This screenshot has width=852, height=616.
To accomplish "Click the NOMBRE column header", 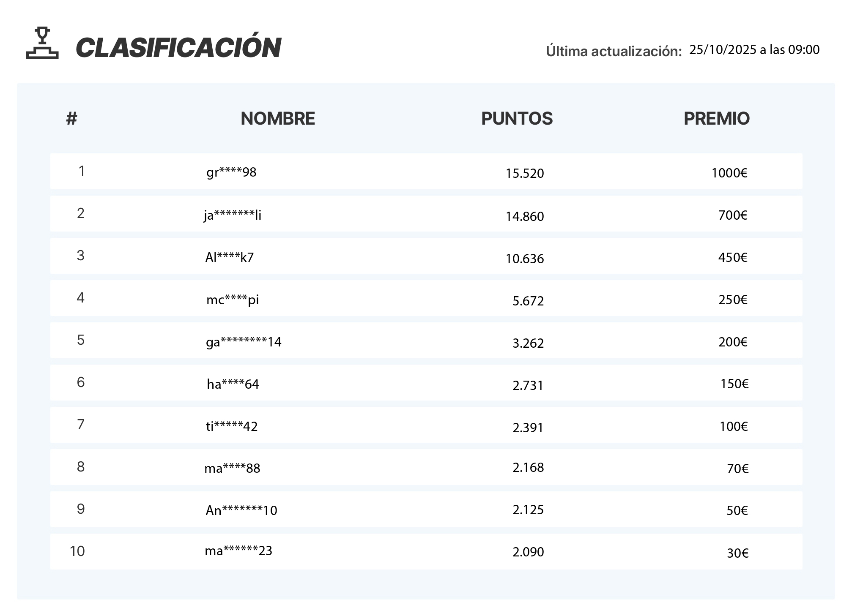I will pyautogui.click(x=277, y=118).
